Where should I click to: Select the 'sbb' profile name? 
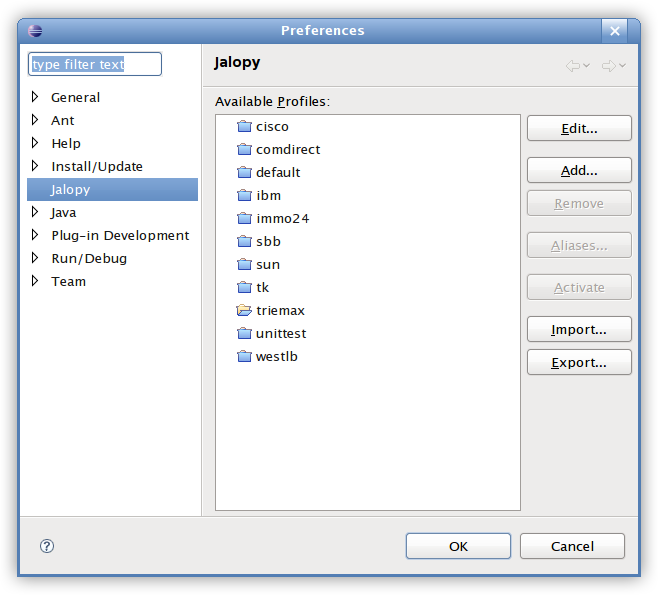pyautogui.click(x=268, y=242)
